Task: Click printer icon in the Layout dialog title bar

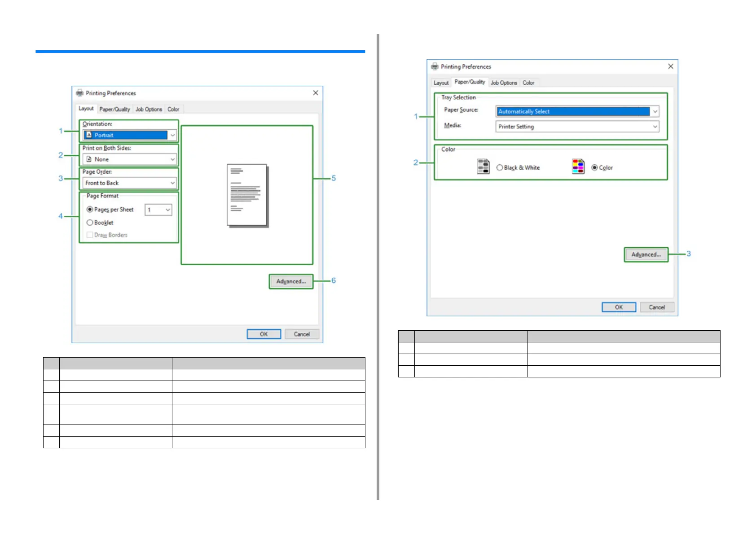Action: tap(80, 93)
